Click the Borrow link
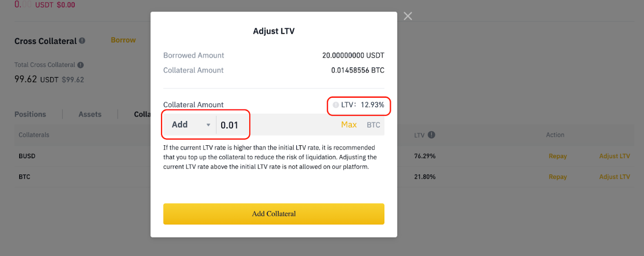 (123, 40)
